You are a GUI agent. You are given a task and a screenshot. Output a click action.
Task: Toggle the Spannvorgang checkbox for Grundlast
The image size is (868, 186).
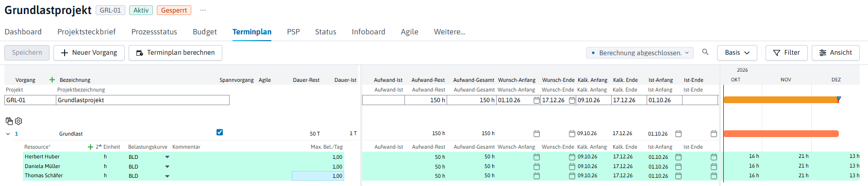(219, 132)
